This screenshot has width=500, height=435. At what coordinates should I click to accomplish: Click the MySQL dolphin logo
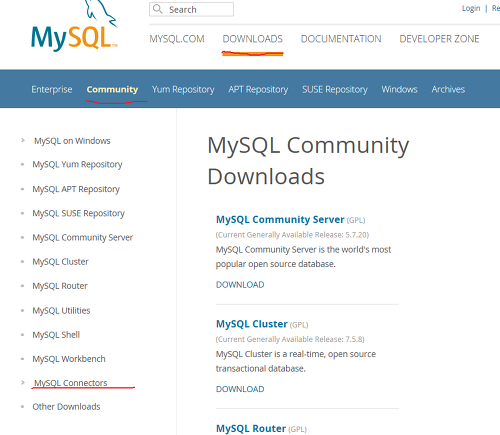click(74, 27)
